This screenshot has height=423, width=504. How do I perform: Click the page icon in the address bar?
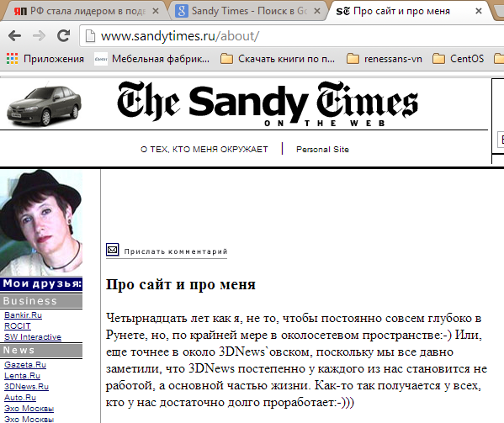(x=90, y=36)
